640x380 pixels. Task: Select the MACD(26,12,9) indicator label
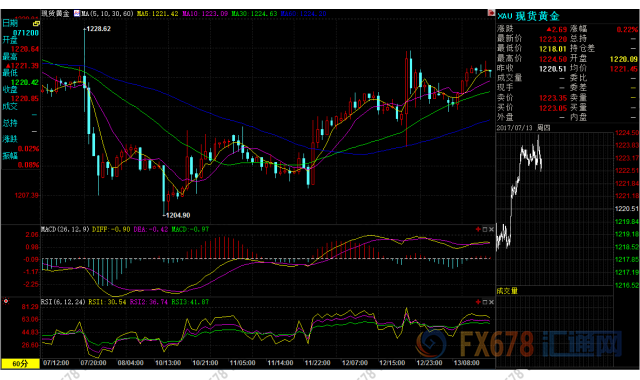(65, 229)
